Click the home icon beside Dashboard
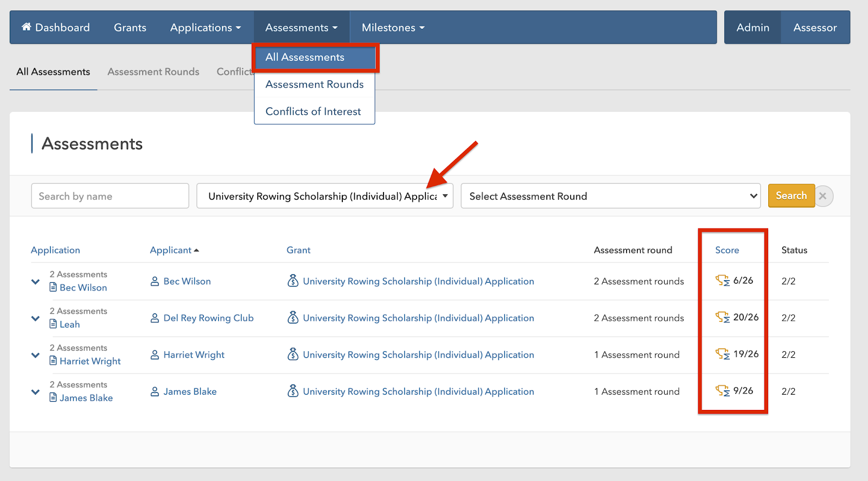This screenshot has width=868, height=481. pos(26,27)
